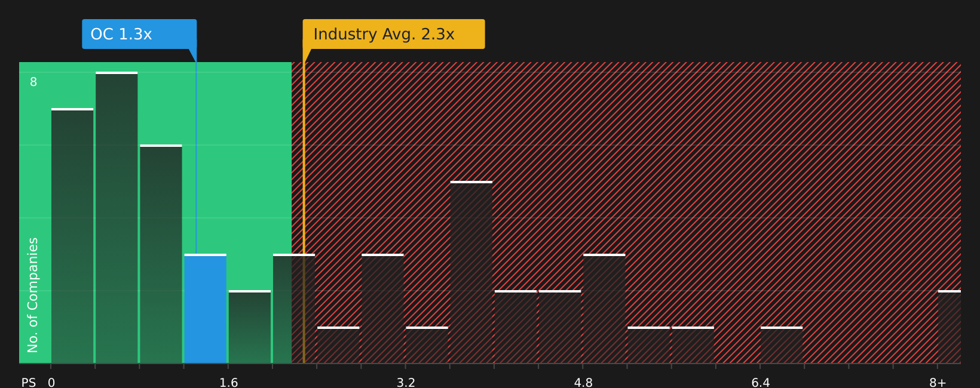
Task: Click the x-axis label 0
Action: click(51, 383)
